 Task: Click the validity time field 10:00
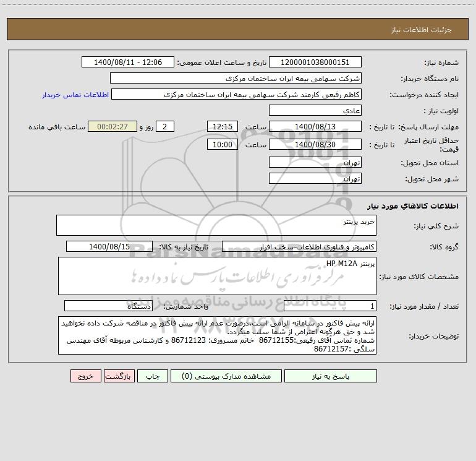click(x=222, y=144)
